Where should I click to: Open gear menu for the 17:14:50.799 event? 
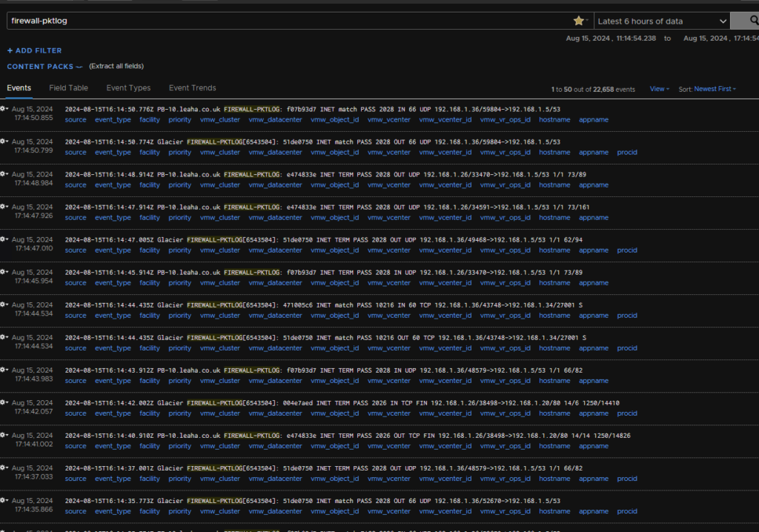point(4,142)
